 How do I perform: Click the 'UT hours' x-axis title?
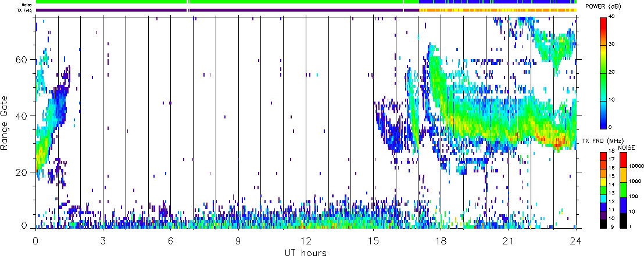tap(306, 252)
